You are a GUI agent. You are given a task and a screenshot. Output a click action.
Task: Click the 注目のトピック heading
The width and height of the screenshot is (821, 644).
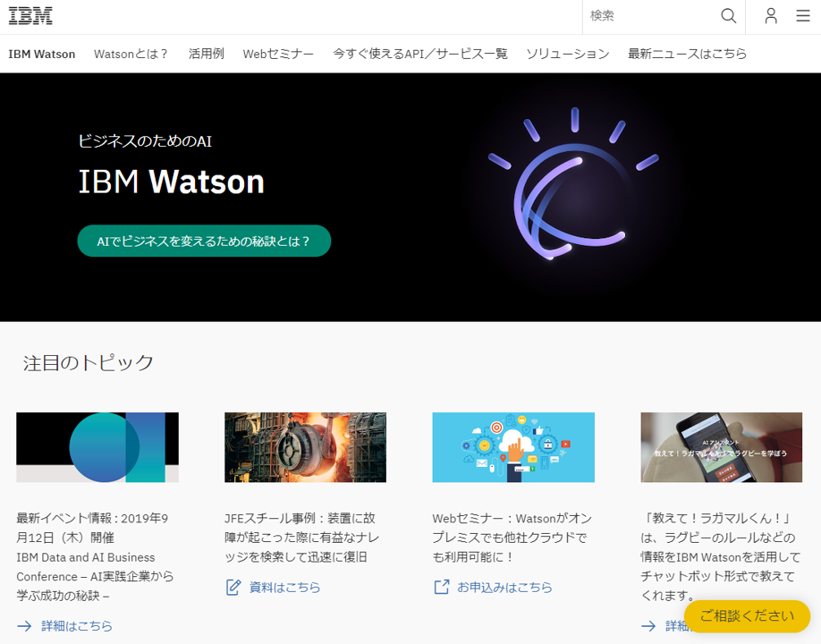(x=88, y=362)
